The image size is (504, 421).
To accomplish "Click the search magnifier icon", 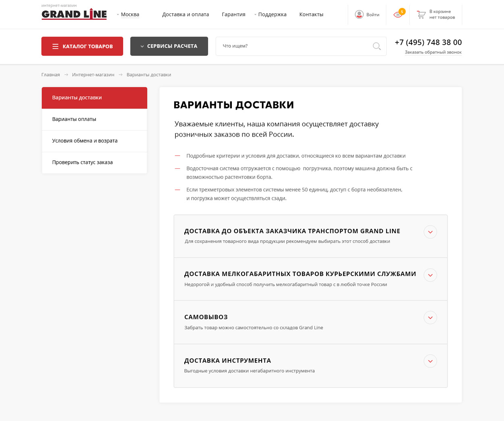I will click(377, 46).
